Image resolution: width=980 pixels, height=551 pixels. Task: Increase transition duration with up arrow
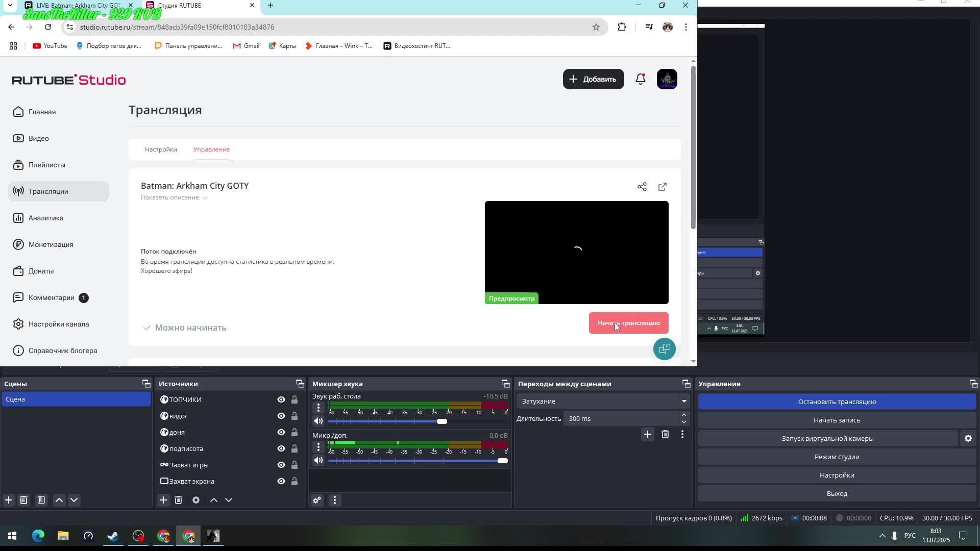tap(684, 415)
